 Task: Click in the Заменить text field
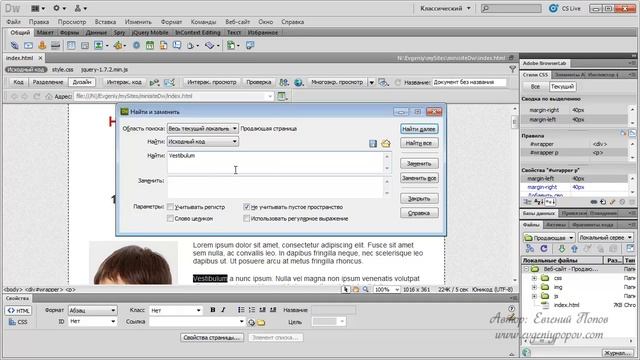(x=276, y=187)
